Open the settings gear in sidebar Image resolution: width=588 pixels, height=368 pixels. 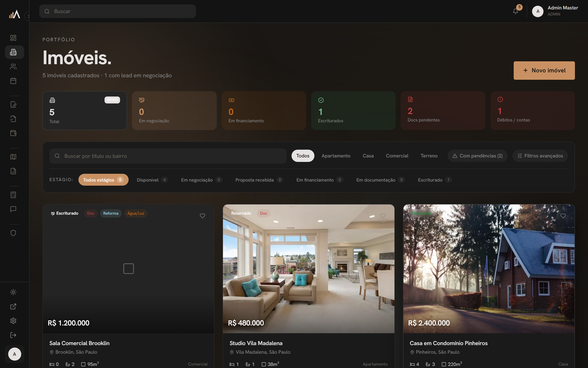click(13, 321)
